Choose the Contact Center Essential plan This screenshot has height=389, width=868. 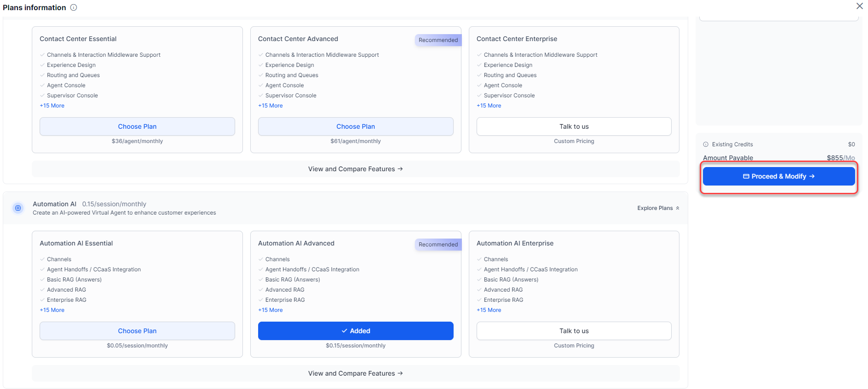137,126
